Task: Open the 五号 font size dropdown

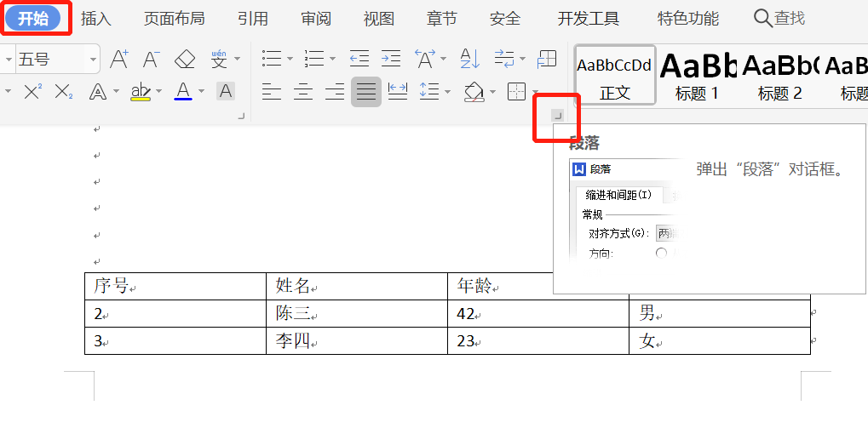Action: (93, 59)
